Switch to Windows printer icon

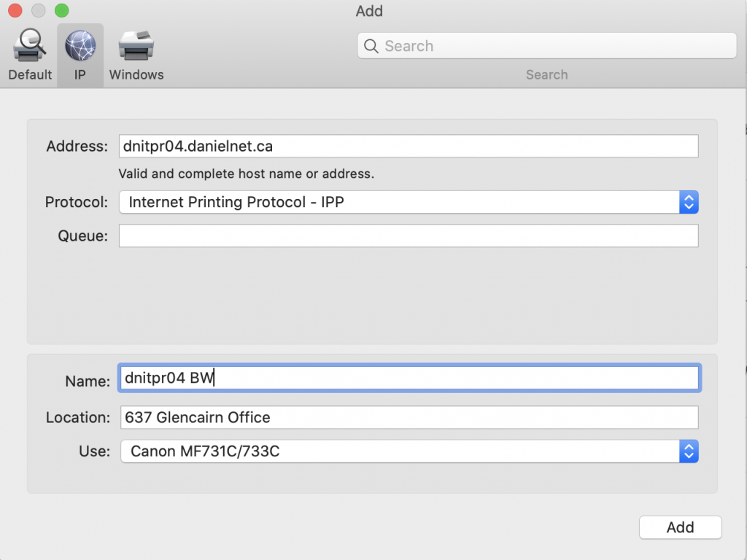(x=136, y=47)
